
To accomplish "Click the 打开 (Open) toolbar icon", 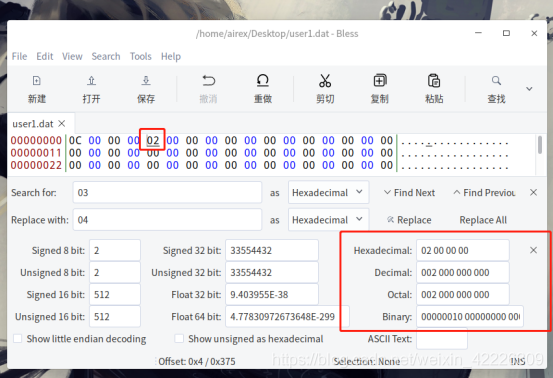I will (91, 81).
